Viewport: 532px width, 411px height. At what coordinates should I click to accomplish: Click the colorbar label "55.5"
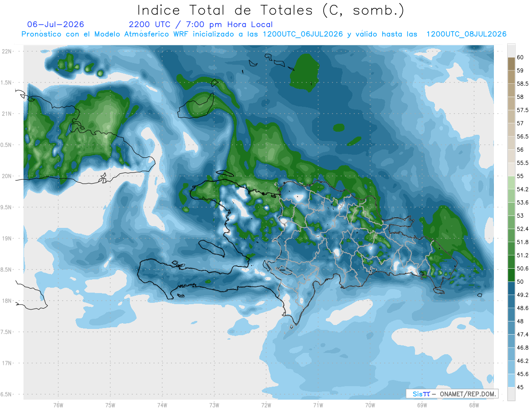coord(523,163)
